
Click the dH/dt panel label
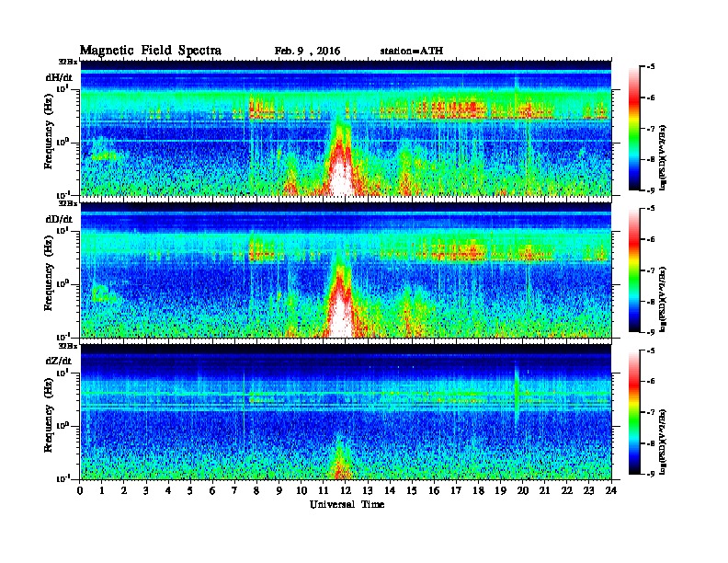(59, 77)
